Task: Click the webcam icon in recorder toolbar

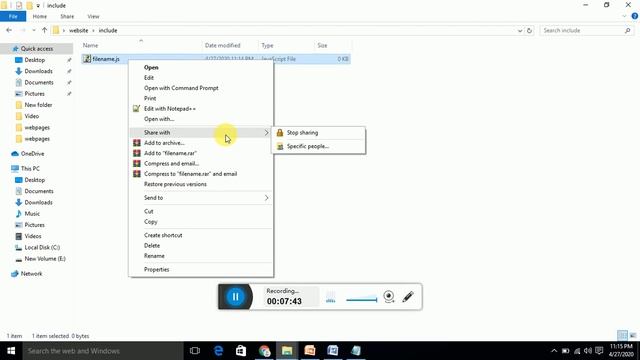Action: coord(389,296)
